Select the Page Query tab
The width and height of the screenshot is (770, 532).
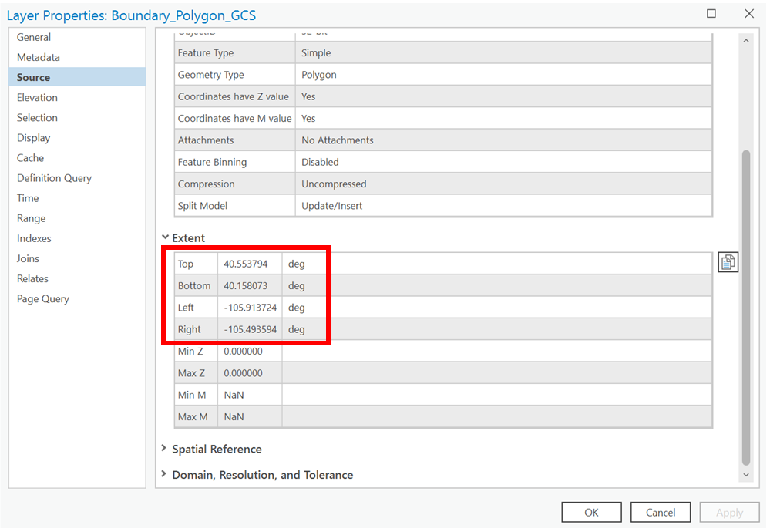pos(43,298)
